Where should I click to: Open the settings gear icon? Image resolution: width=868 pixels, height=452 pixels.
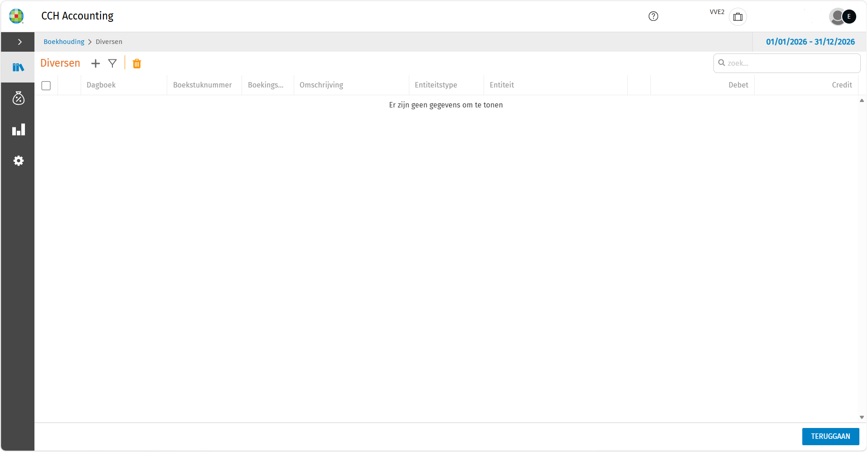click(x=18, y=160)
